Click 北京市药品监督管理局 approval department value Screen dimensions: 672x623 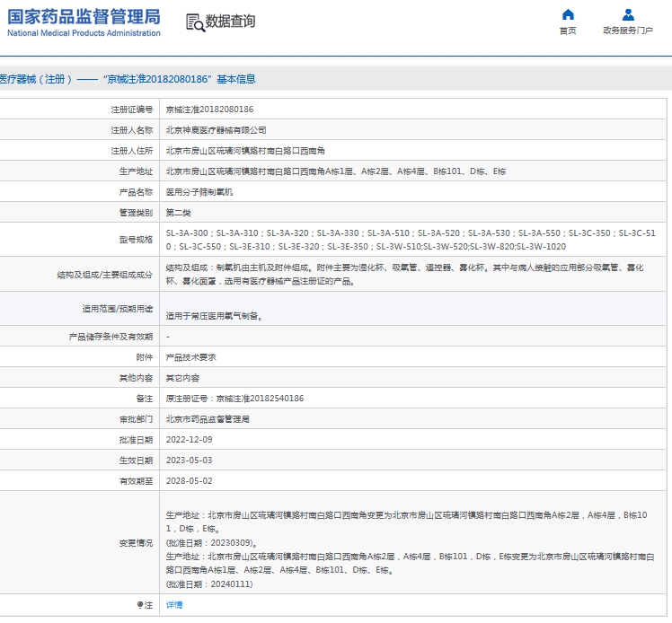pyautogui.click(x=208, y=418)
